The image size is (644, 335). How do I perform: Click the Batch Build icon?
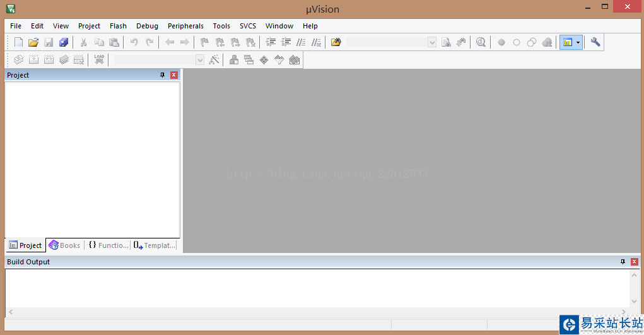64,59
